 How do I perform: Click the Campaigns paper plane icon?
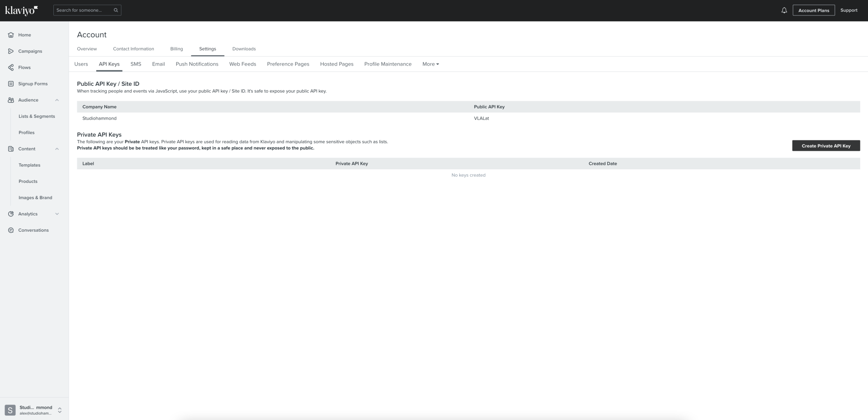point(11,51)
